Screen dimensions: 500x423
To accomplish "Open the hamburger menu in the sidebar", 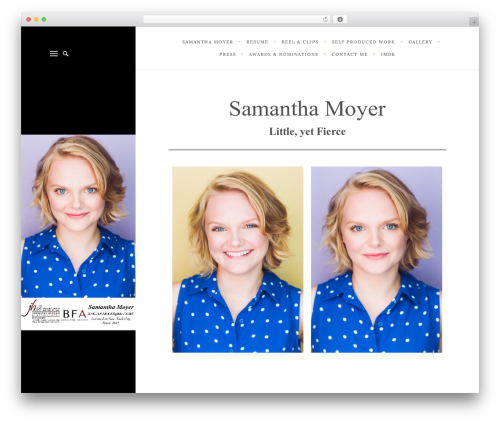I will 54,54.
